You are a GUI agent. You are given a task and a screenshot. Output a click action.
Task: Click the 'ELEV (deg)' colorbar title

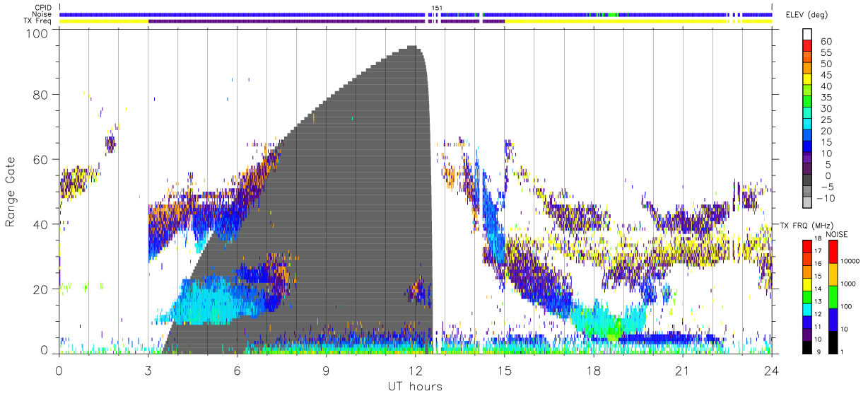[807, 15]
